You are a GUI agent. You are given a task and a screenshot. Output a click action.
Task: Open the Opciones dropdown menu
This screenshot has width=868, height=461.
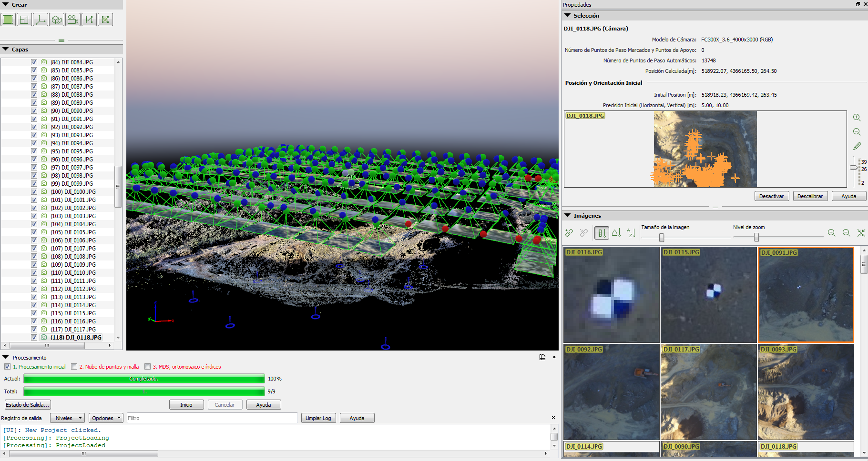107,418
